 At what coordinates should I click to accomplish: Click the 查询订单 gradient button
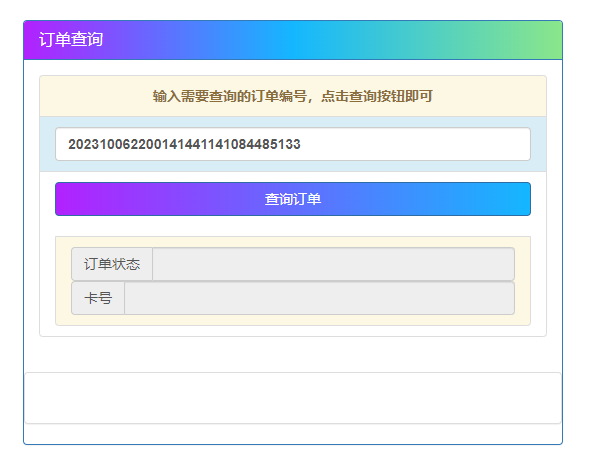(x=293, y=199)
